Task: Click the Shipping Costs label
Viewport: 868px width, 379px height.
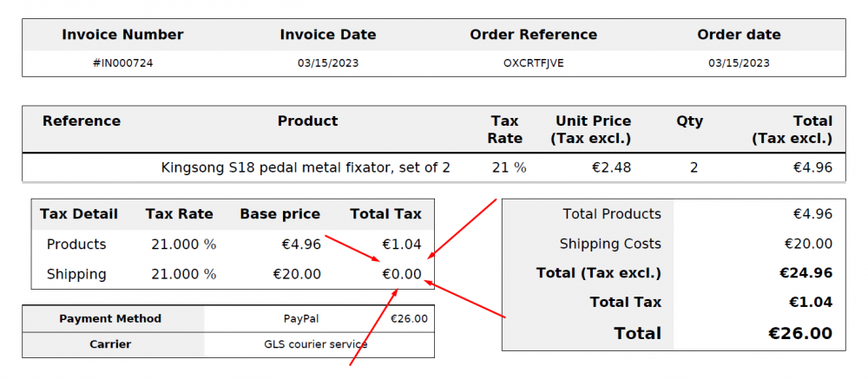Action: 610,244
